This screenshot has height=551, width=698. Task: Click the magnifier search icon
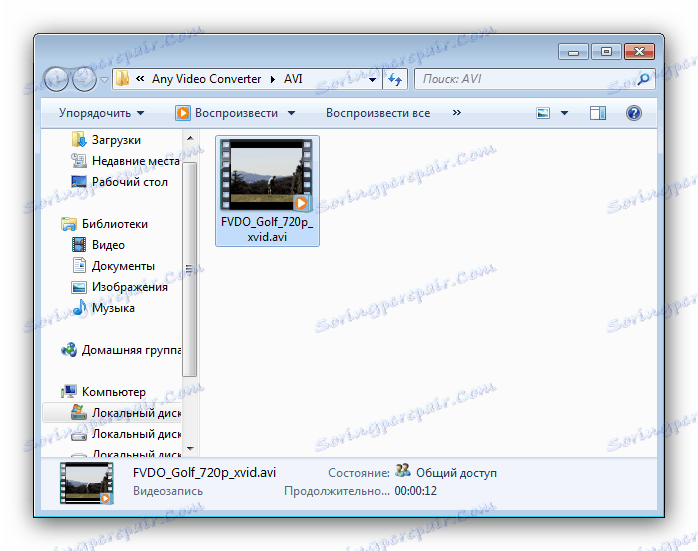tap(643, 79)
